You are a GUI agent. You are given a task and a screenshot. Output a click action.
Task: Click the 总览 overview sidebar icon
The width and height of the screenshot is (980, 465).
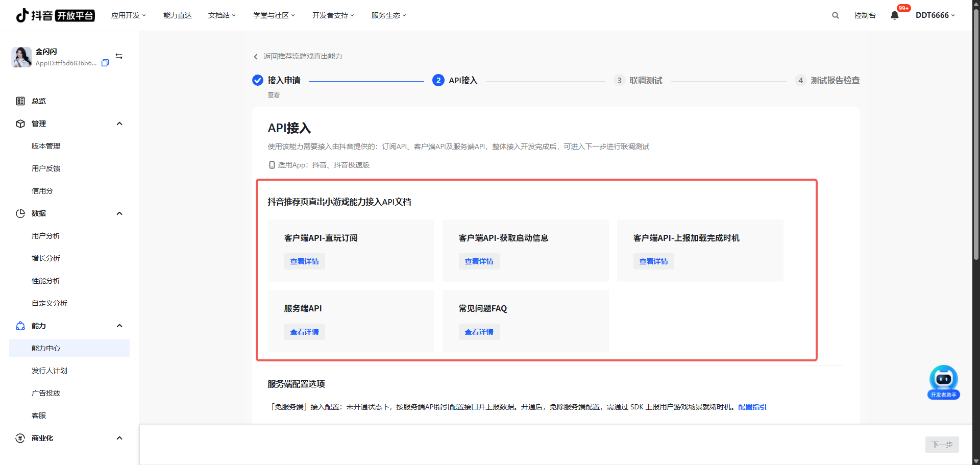[x=20, y=101]
